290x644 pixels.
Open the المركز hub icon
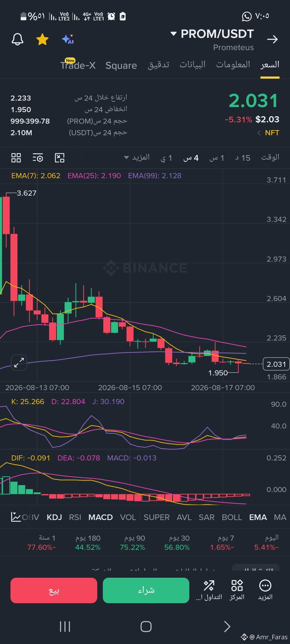[x=237, y=590]
